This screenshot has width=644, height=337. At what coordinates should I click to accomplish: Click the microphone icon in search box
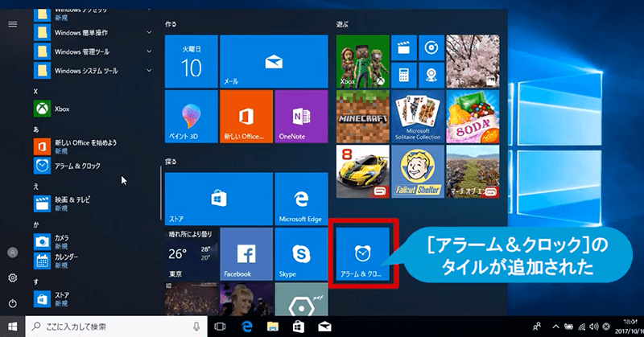[x=196, y=327]
